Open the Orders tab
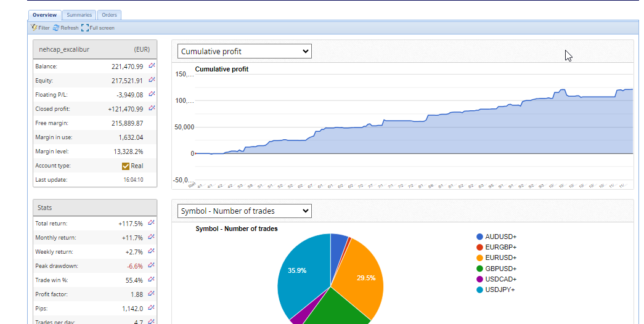644x324 pixels. point(111,15)
